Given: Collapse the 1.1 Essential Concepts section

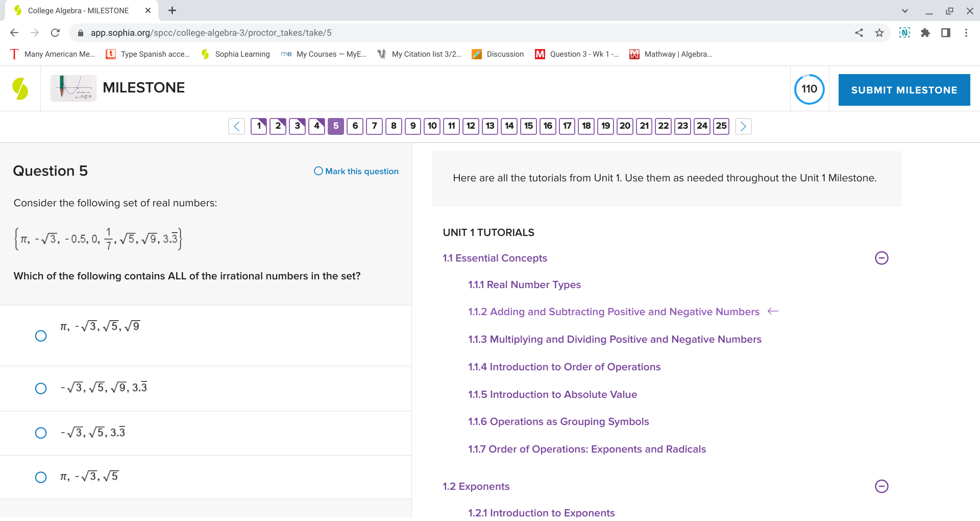Looking at the screenshot, I should click(x=881, y=258).
